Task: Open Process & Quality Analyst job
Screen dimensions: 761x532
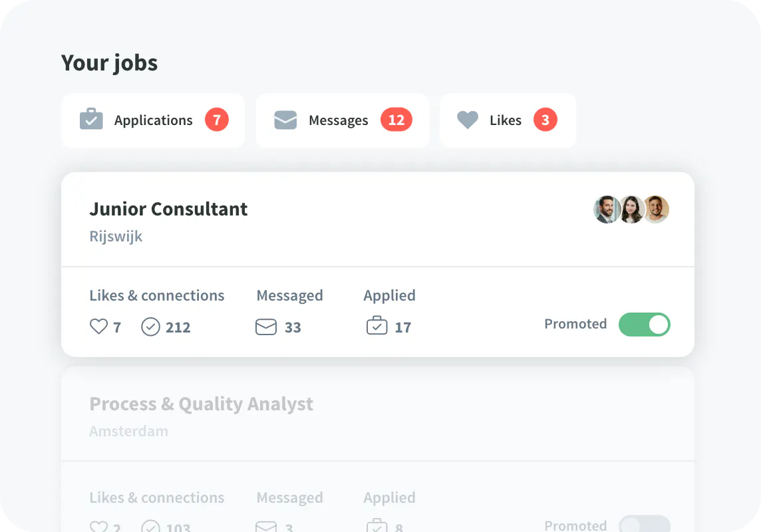Action: 201,404
